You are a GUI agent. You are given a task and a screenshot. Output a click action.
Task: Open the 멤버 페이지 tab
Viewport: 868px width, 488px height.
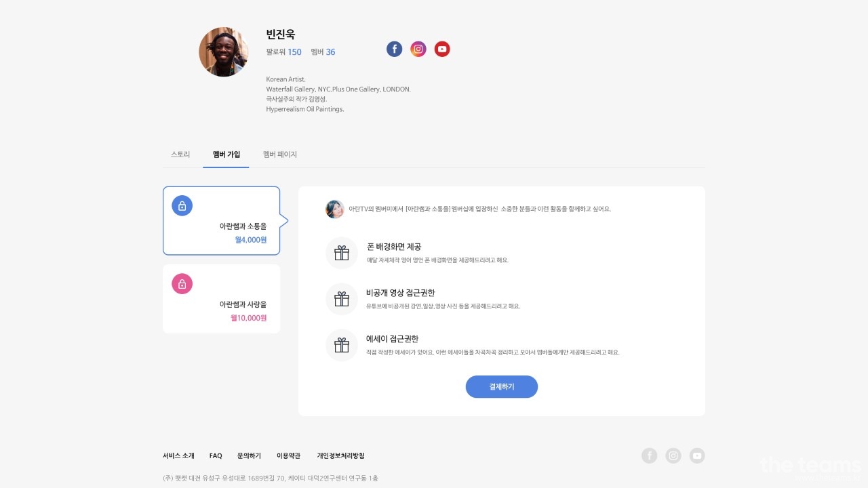click(x=280, y=155)
